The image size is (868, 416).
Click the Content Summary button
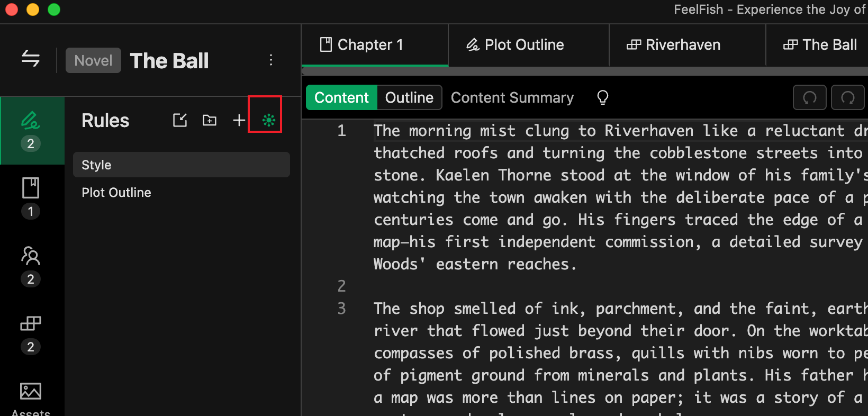(512, 98)
